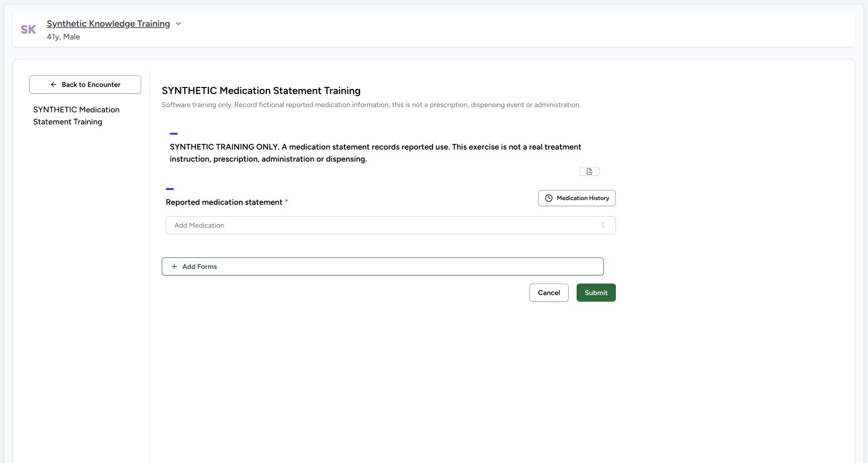The image size is (868, 463).
Task: Click the clock icon on Medication History
Action: click(549, 198)
